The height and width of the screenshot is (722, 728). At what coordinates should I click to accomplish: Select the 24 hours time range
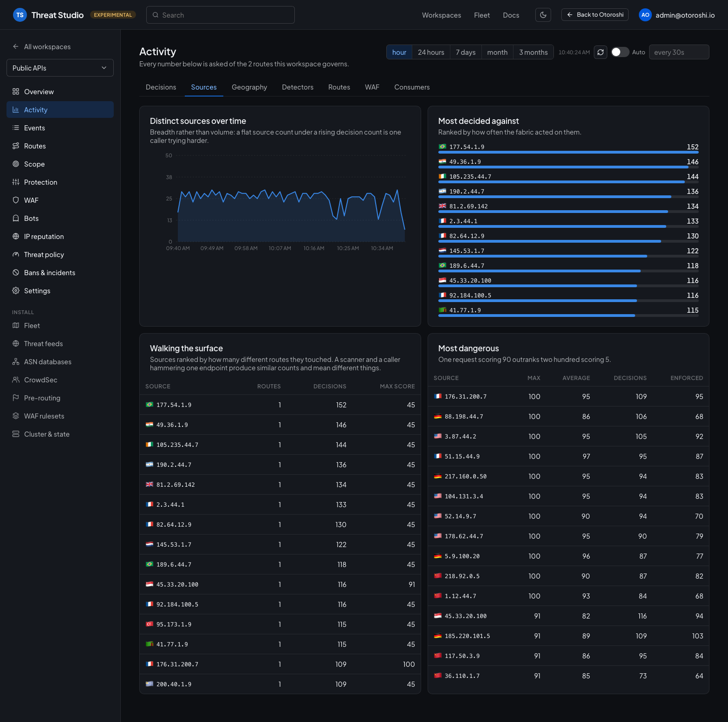coord(431,52)
